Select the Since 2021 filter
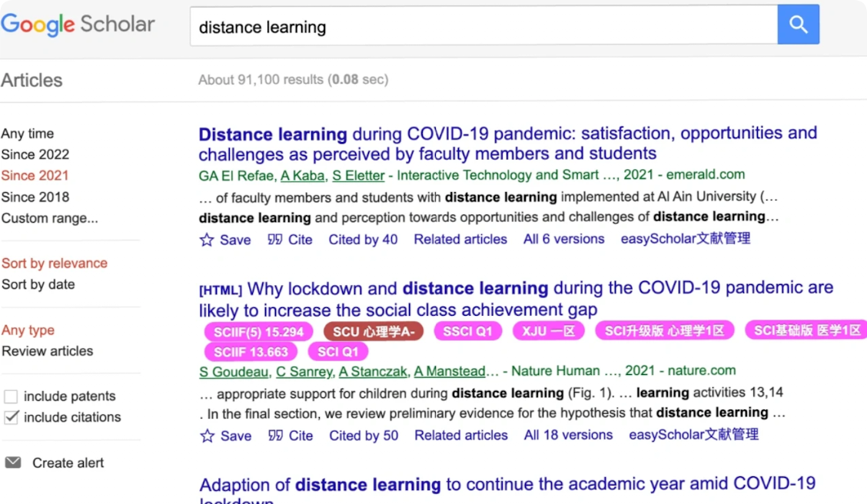 tap(35, 176)
